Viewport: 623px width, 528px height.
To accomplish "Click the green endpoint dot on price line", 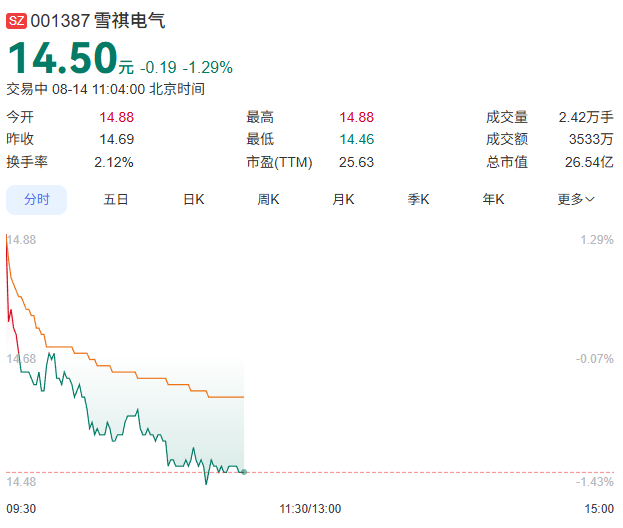I will tap(244, 472).
